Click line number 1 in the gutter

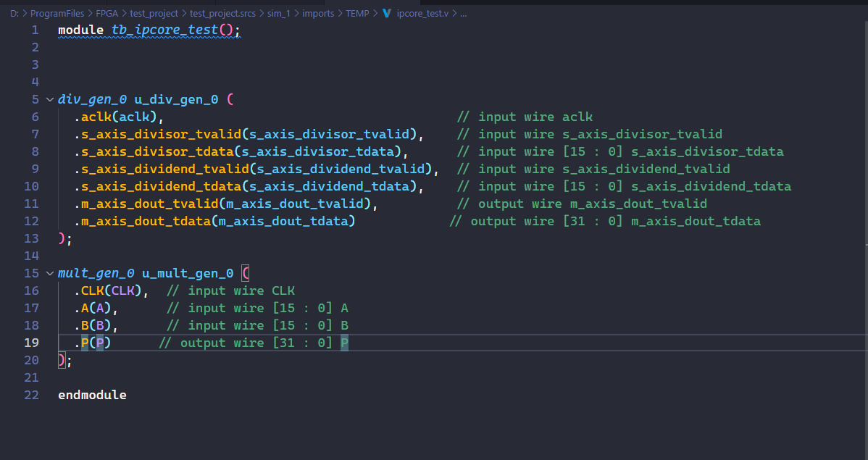coord(35,30)
